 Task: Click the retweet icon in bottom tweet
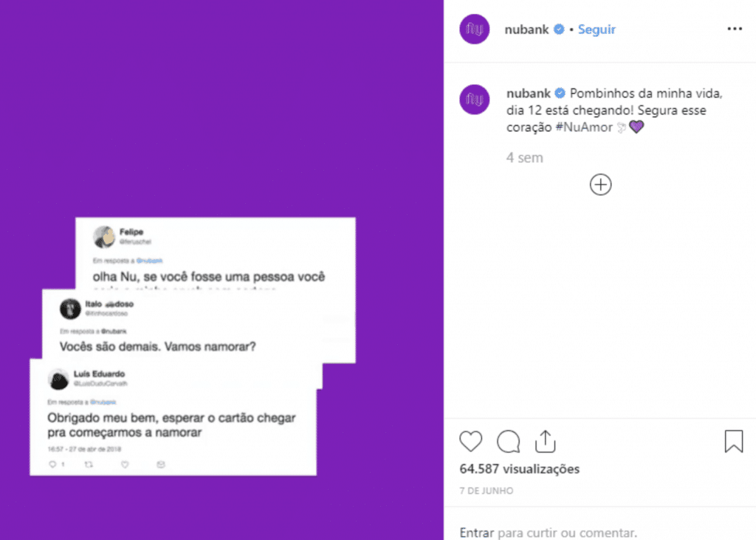[x=89, y=465]
